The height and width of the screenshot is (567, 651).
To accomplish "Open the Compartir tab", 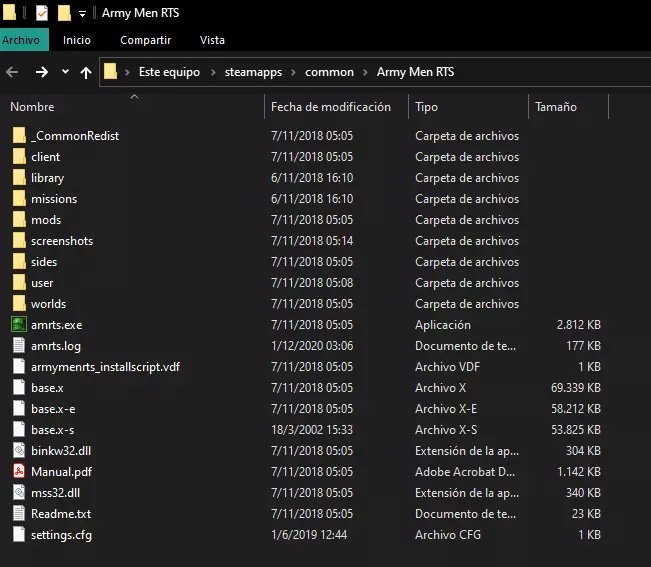I will tap(145, 40).
